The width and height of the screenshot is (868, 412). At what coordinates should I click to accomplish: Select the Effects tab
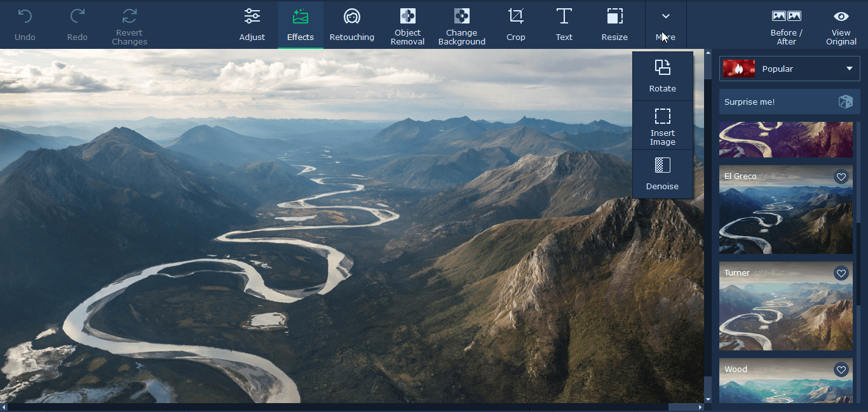(301, 25)
